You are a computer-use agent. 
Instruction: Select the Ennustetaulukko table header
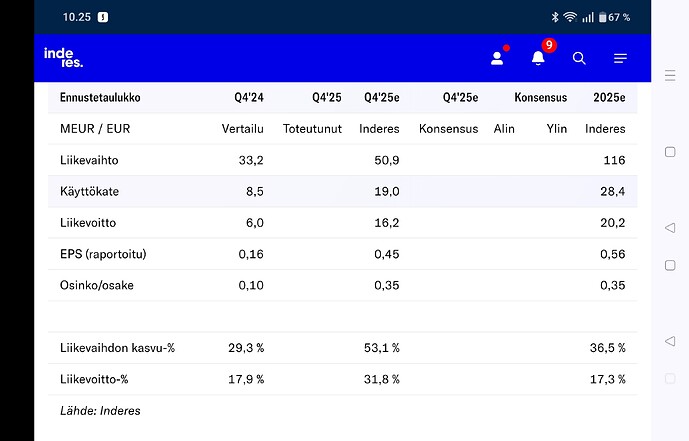click(101, 98)
